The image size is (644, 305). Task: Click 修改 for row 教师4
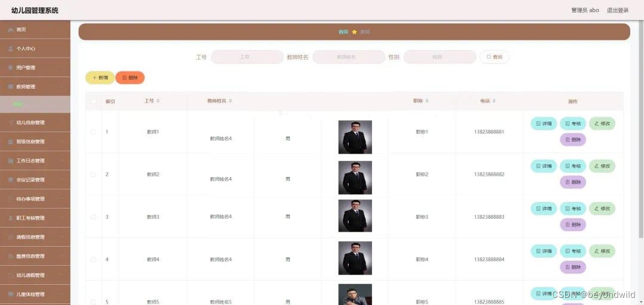click(602, 251)
